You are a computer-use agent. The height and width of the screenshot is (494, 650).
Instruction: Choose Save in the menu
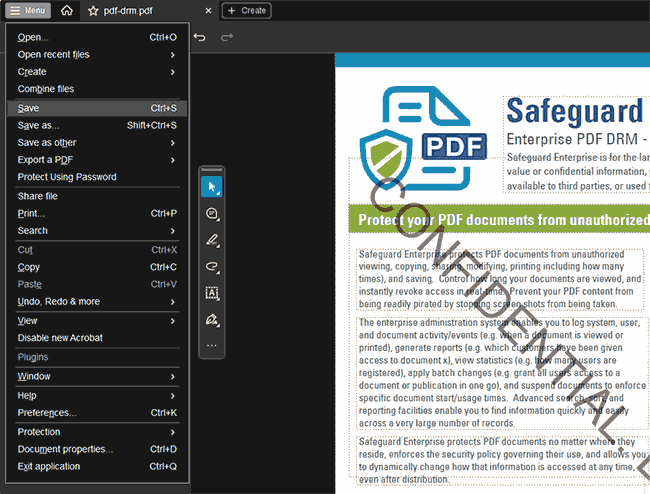(x=97, y=108)
